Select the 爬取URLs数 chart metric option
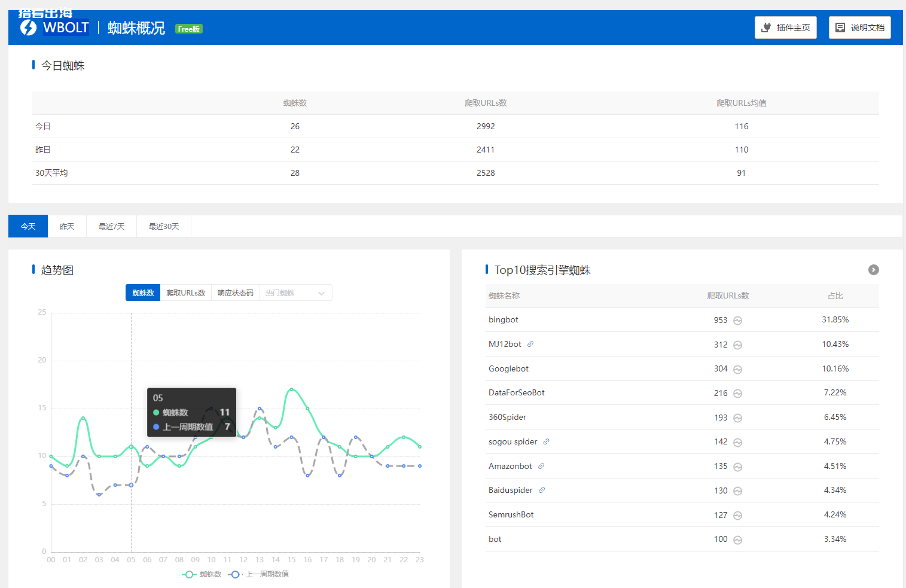The height and width of the screenshot is (588, 906). pos(185,293)
